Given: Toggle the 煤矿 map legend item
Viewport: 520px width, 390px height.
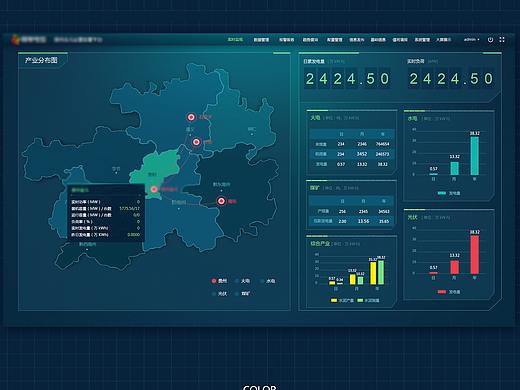Looking at the screenshot, I should [242, 294].
